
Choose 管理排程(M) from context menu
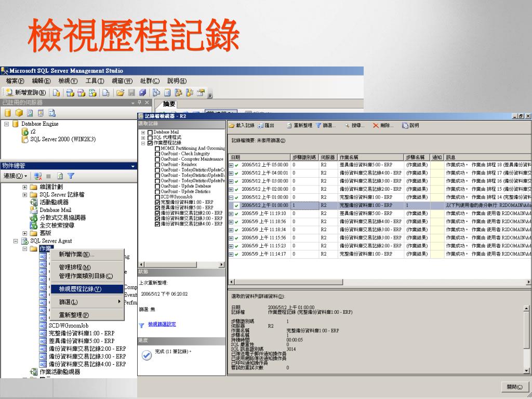tap(87, 268)
